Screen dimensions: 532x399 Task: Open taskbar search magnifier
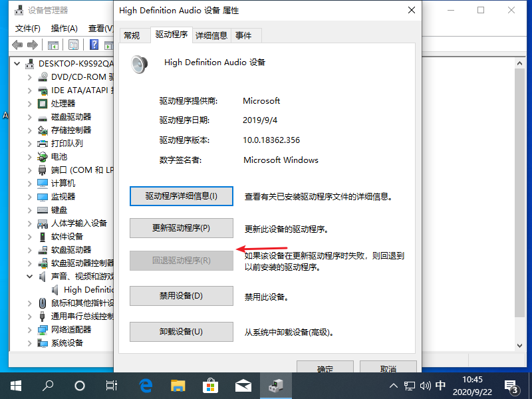48,386
